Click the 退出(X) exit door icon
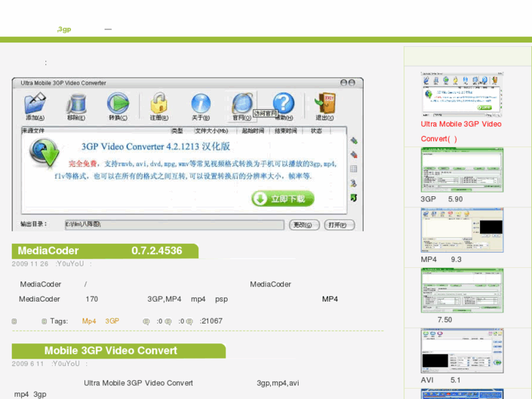The image size is (532, 399). click(x=325, y=103)
